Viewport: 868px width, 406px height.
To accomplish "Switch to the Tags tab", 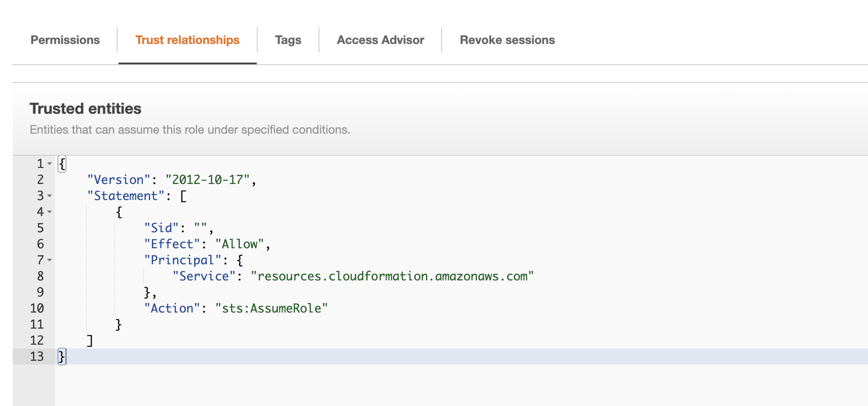I will (x=288, y=40).
